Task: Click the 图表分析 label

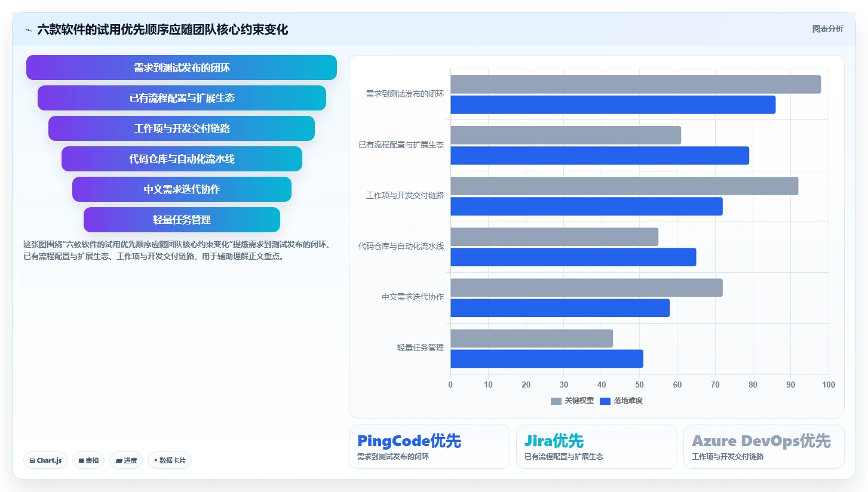Action: 827,29
